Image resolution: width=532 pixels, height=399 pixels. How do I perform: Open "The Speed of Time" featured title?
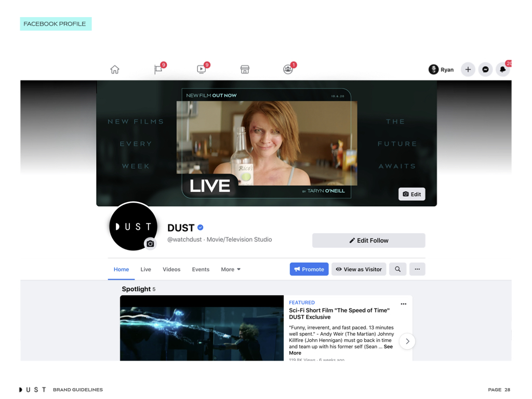[x=339, y=313]
